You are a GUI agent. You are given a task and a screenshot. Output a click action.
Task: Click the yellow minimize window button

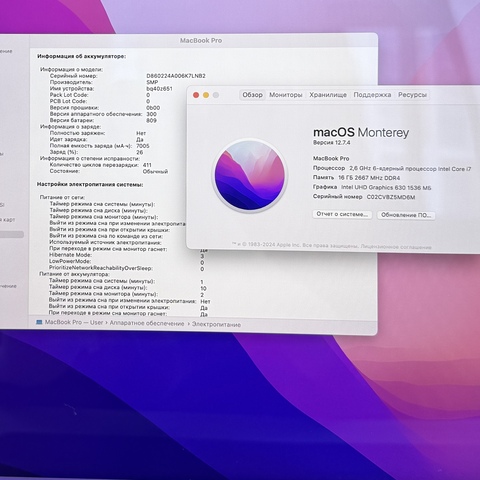click(206, 95)
